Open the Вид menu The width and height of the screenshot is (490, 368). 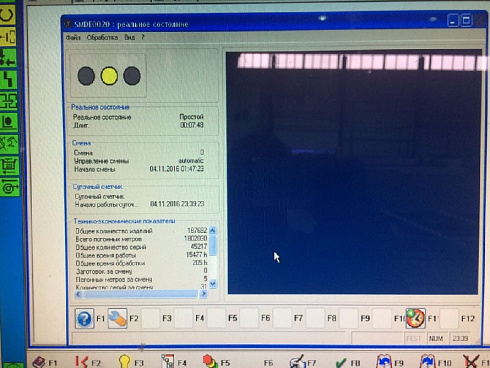click(x=130, y=37)
